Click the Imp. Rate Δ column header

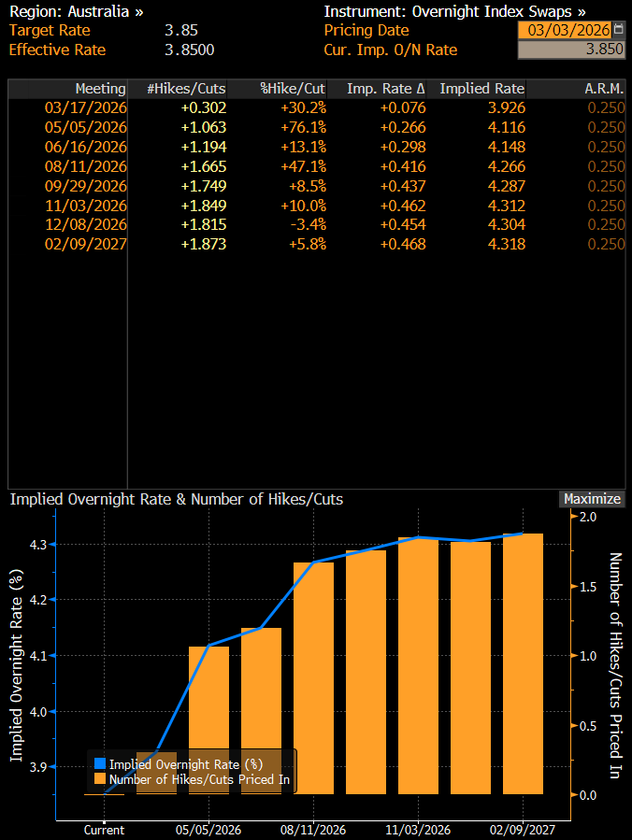[x=385, y=89]
